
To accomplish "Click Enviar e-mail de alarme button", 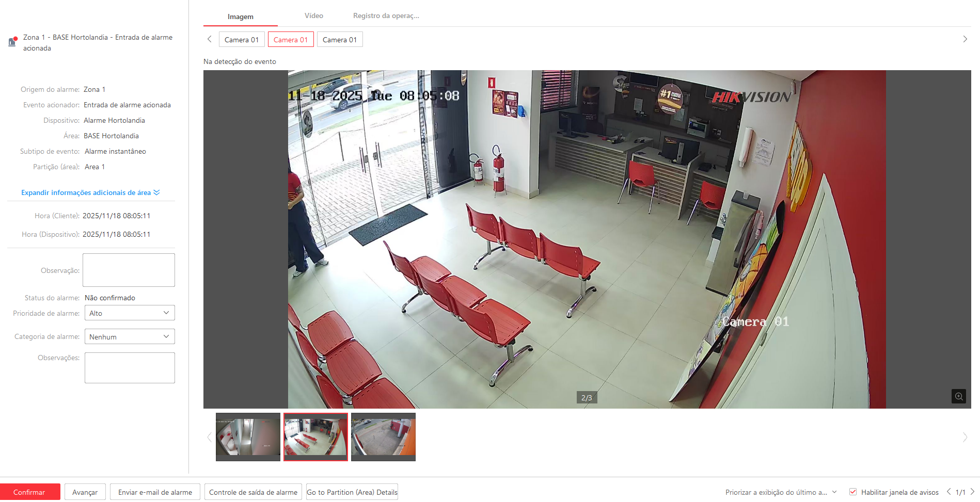I will tap(155, 492).
